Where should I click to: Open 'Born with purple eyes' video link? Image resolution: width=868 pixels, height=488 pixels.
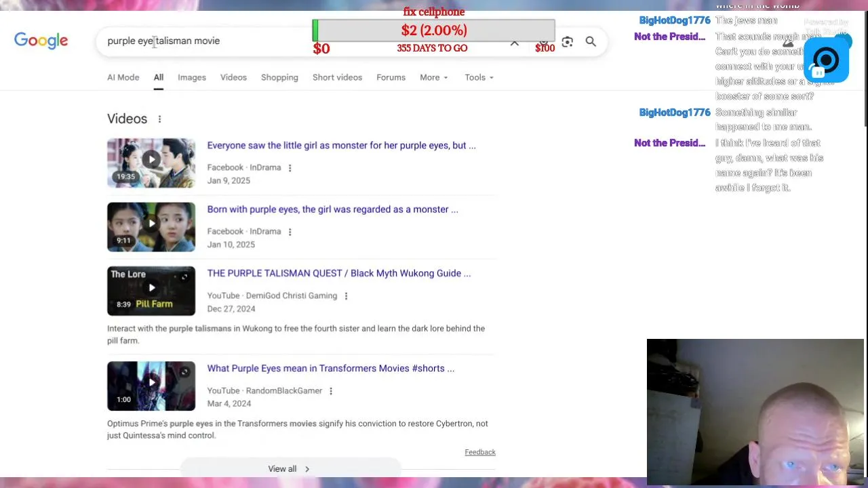click(x=332, y=209)
